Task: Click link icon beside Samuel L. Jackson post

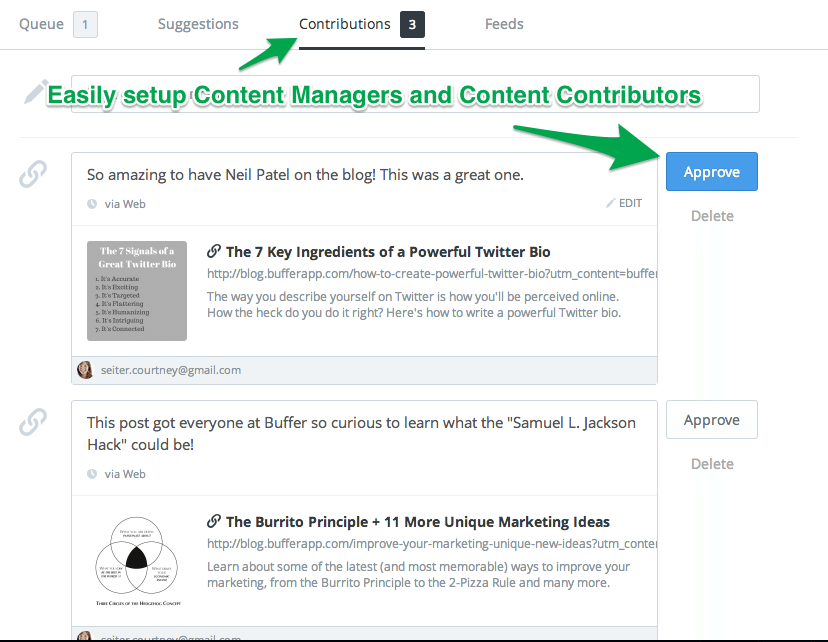Action: click(33, 422)
